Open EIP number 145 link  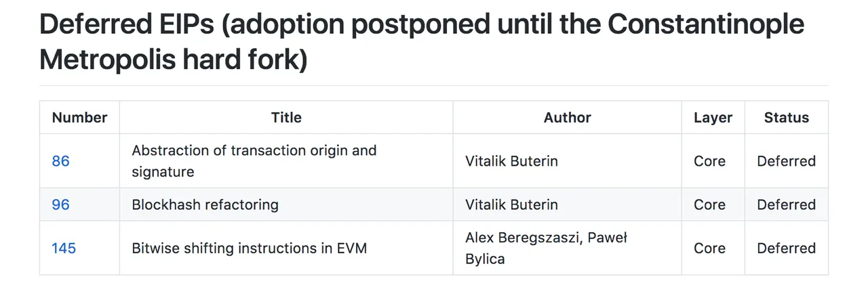[x=64, y=248]
